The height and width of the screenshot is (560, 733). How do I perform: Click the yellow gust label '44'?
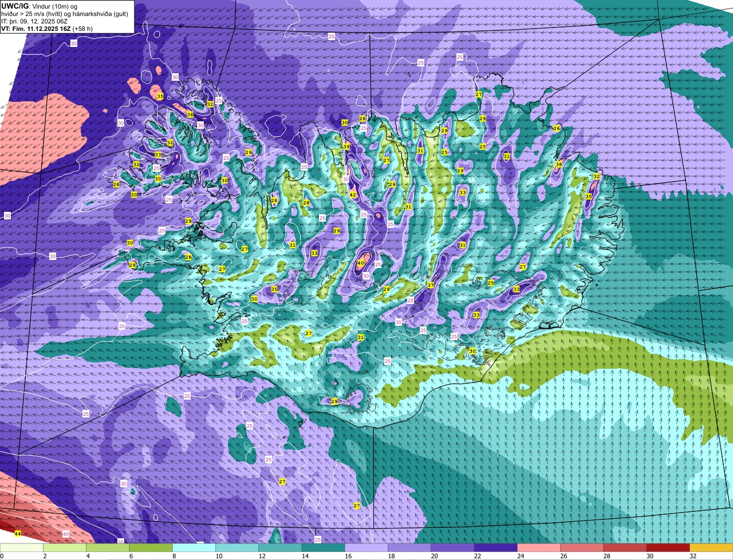click(x=17, y=534)
